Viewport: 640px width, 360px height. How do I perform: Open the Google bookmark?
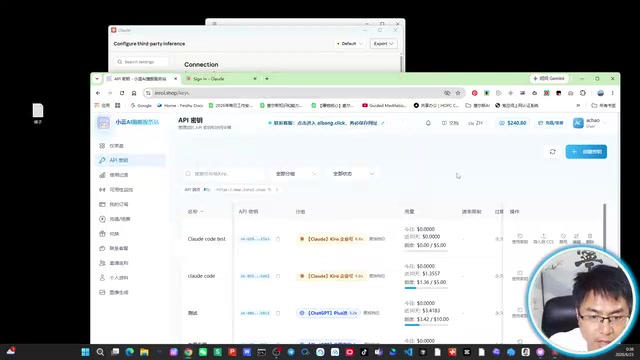click(141, 105)
